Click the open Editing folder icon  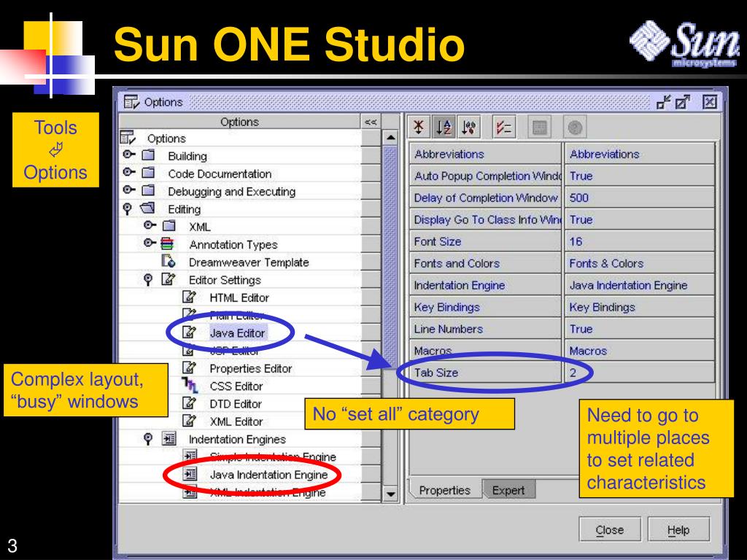tap(147, 208)
